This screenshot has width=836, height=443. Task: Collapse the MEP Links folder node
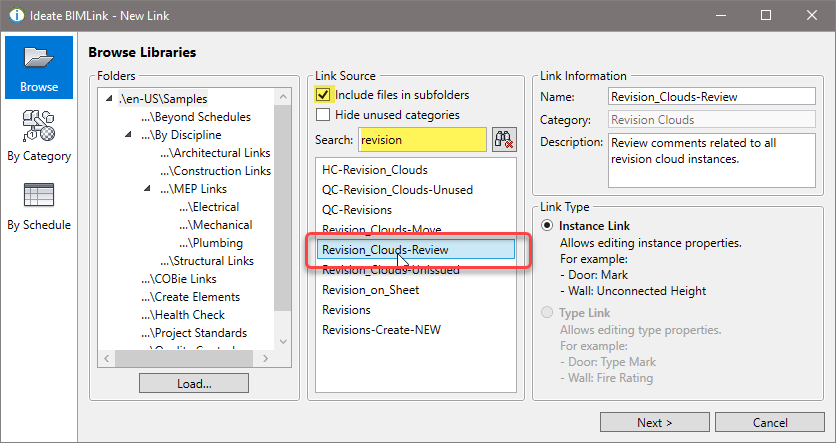tap(148, 188)
